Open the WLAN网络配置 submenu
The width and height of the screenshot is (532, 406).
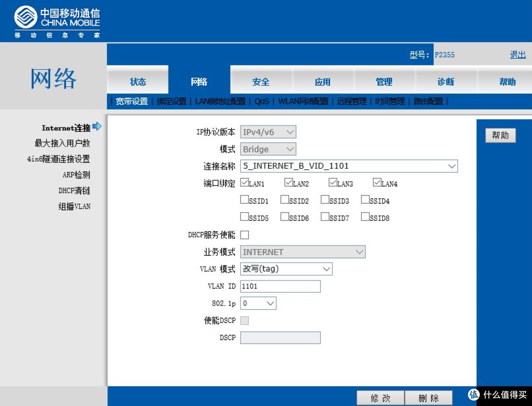(303, 101)
